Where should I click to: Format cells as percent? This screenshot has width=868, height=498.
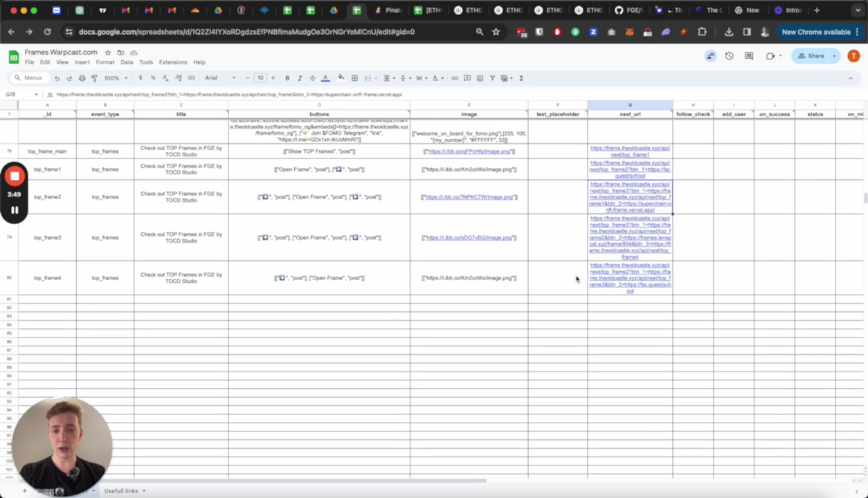coord(153,78)
